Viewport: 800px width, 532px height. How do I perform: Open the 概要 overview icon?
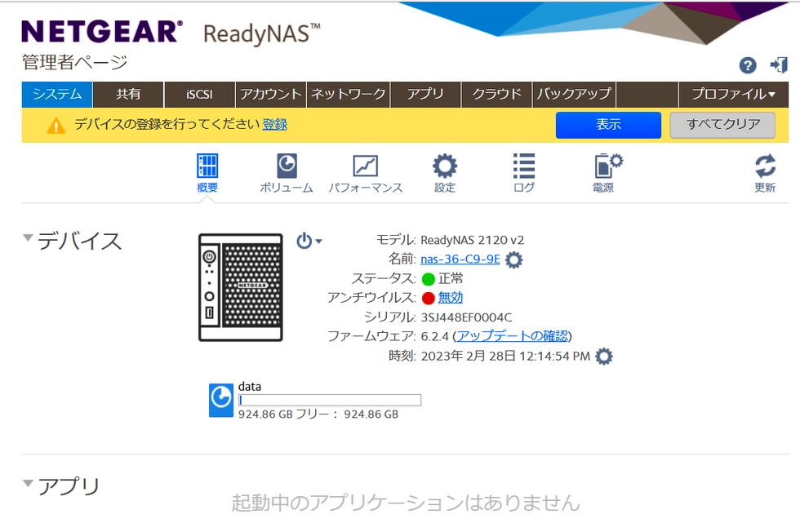pos(207,166)
